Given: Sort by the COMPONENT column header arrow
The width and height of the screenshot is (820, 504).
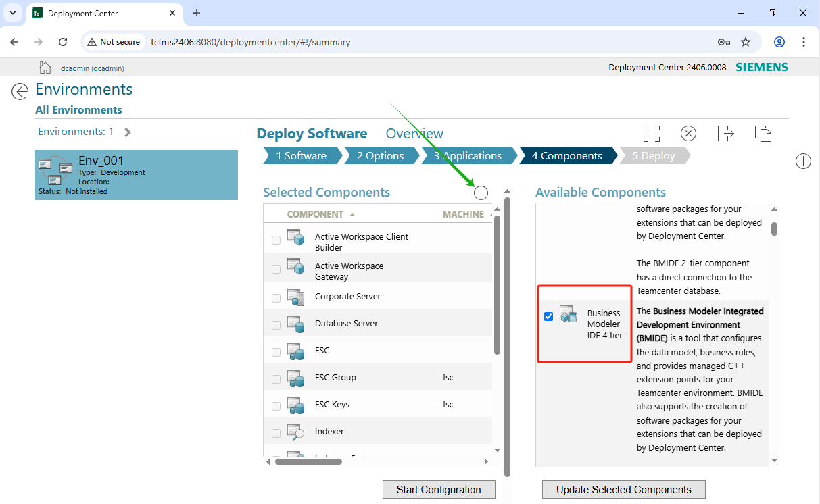Looking at the screenshot, I should tap(352, 215).
